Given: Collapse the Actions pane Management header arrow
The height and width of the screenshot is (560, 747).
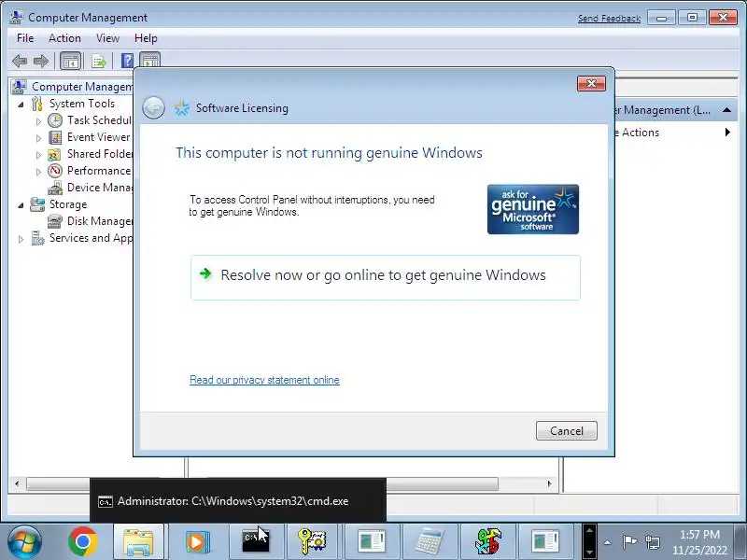Looking at the screenshot, I should point(726,110).
